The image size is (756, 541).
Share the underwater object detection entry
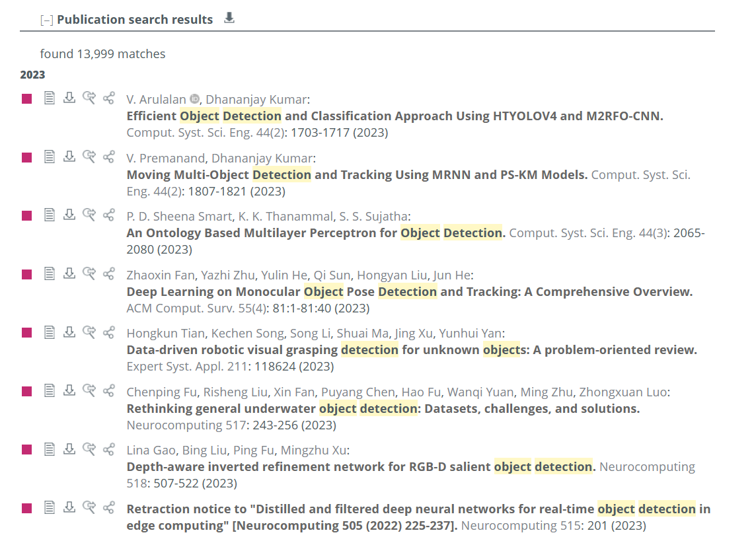click(x=109, y=390)
